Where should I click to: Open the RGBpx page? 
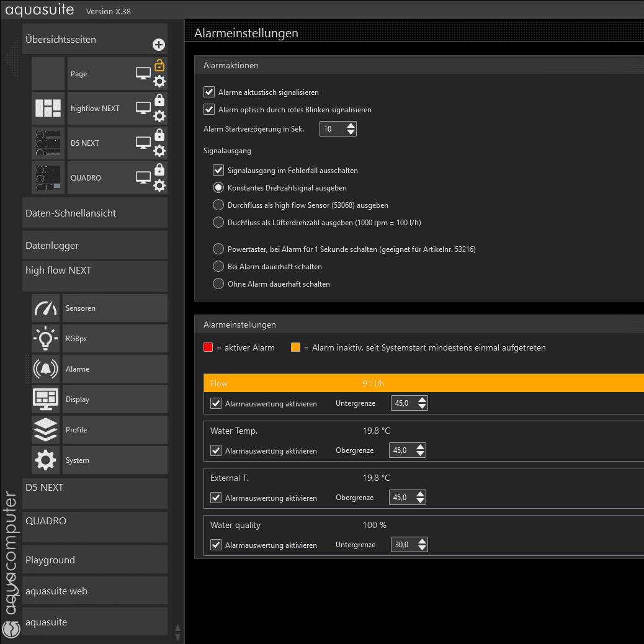coord(115,338)
